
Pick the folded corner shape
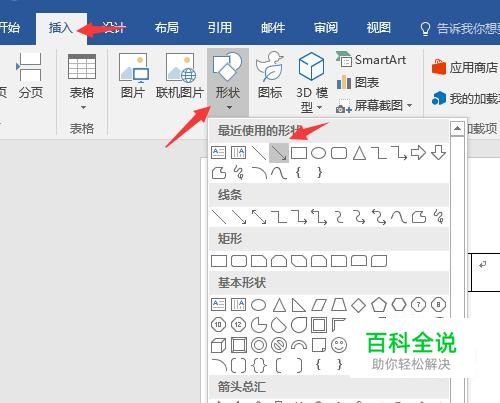[x=319, y=345]
